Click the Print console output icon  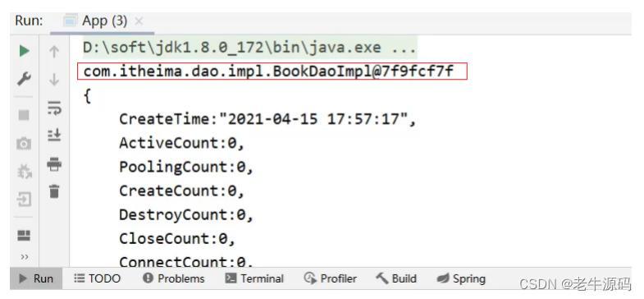point(54,163)
